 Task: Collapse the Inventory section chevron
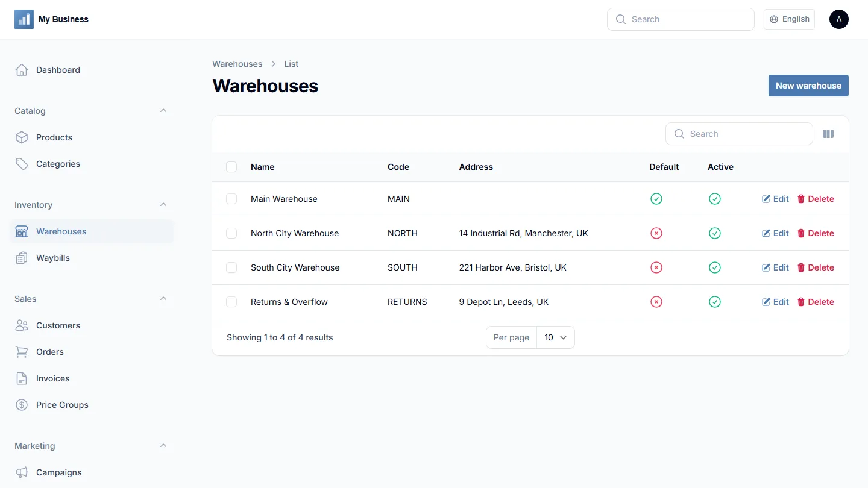[x=163, y=205]
